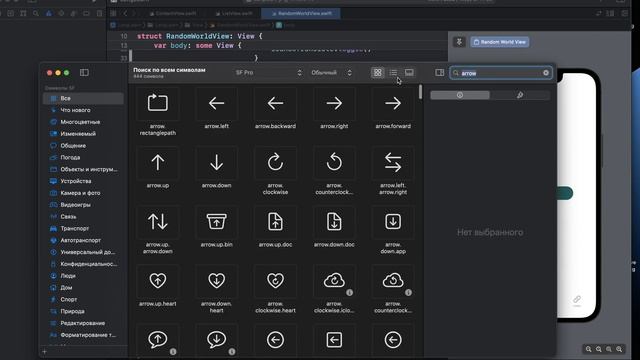Select the arrow.up.bin symbol

216,222
